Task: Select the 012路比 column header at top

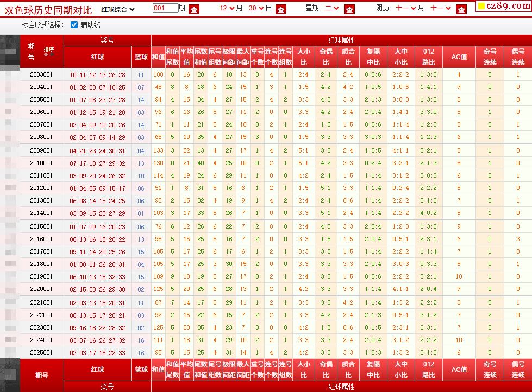Action: (428, 56)
